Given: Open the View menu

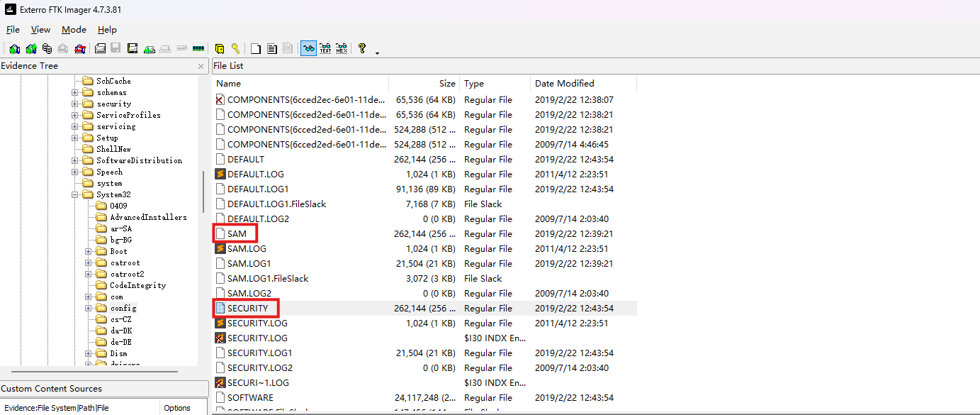Looking at the screenshot, I should pos(40,30).
